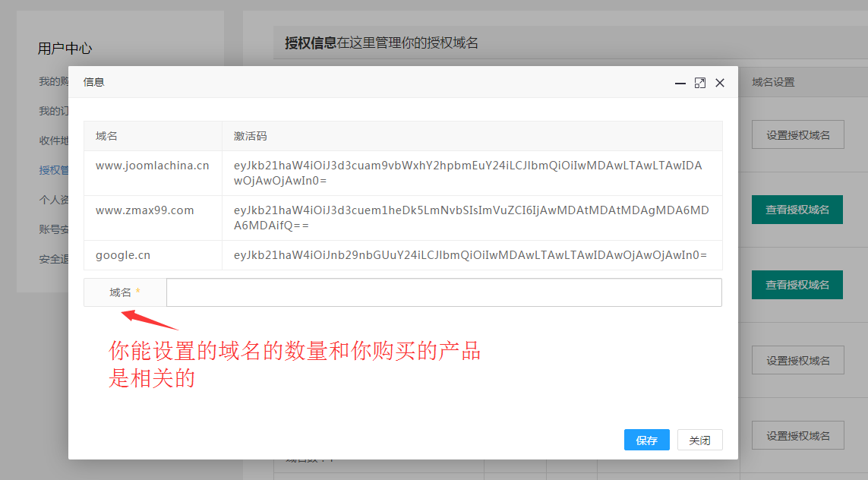
Task: Close the 信息 dialog with X icon
Action: tap(720, 83)
